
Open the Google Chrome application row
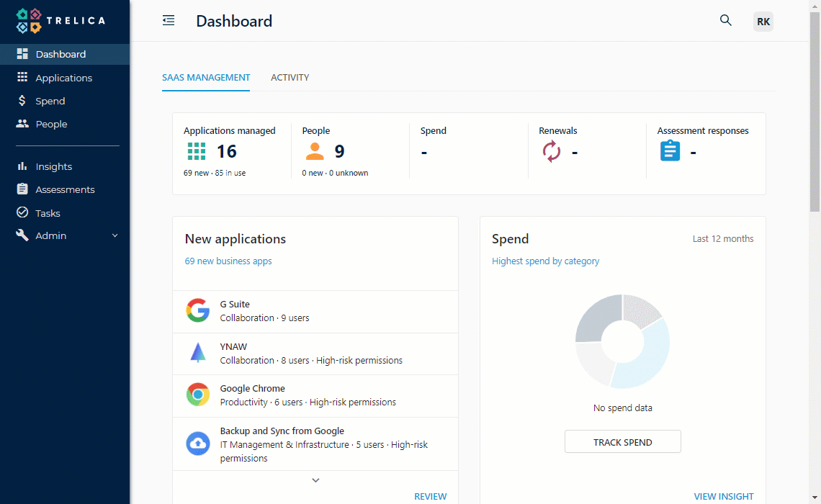315,396
